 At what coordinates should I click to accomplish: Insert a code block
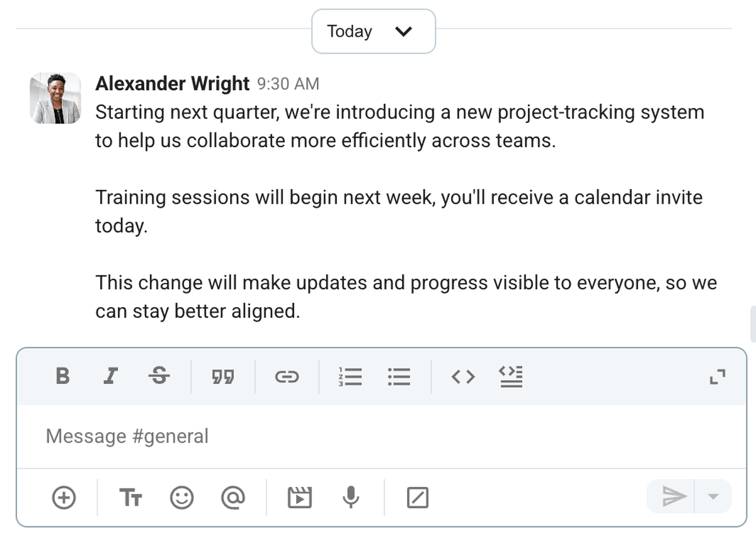(512, 376)
